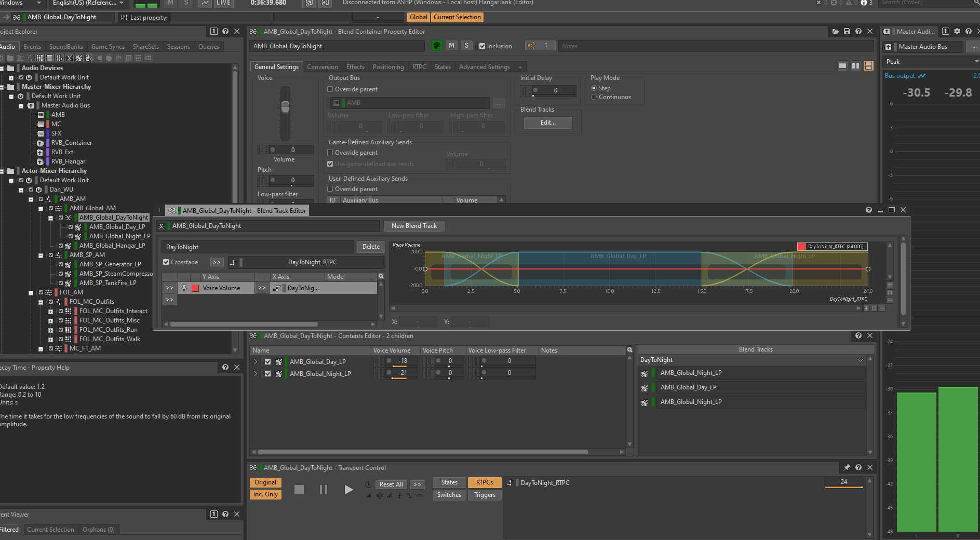980x540 pixels.
Task: Select Continuous play mode
Action: [x=594, y=97]
